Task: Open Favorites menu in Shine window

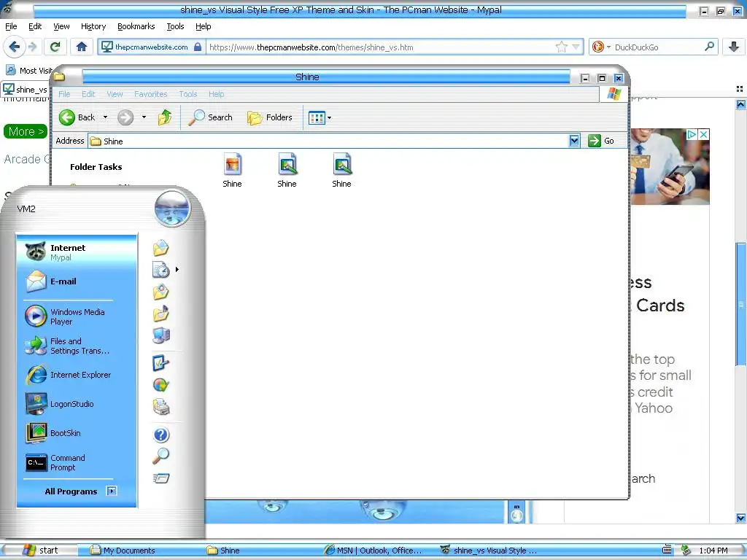Action: coord(150,94)
